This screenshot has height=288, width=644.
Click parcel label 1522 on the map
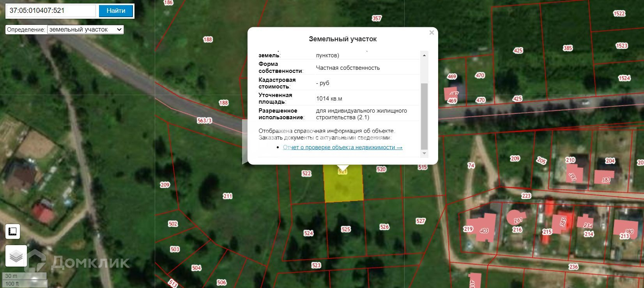pyautogui.click(x=619, y=14)
